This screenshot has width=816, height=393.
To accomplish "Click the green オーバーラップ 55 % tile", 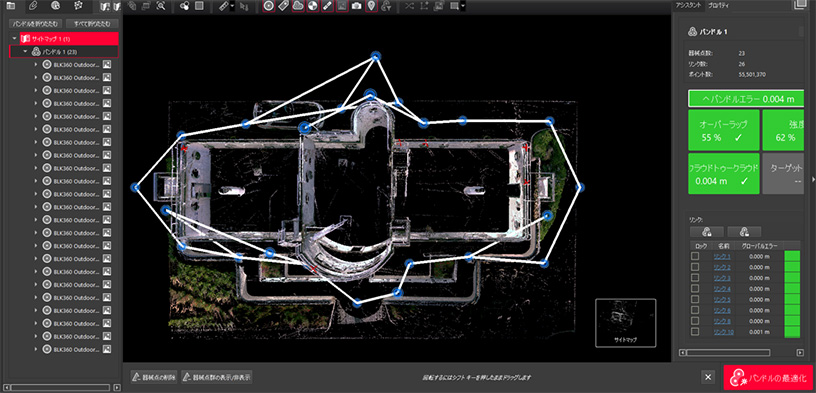I will 723,129.
